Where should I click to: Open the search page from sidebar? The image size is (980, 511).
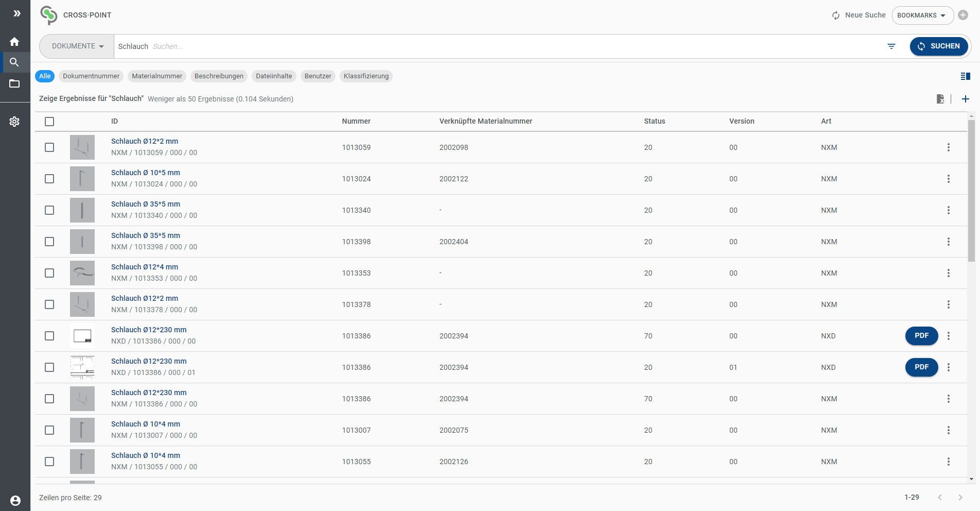[x=14, y=62]
